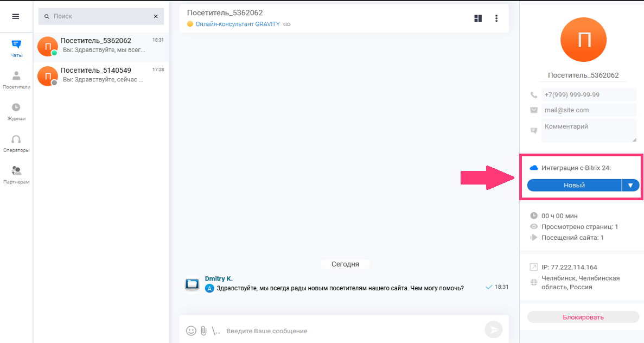Open quick replies slash shortcut
Image resolution: width=644 pixels, height=343 pixels.
click(216, 331)
